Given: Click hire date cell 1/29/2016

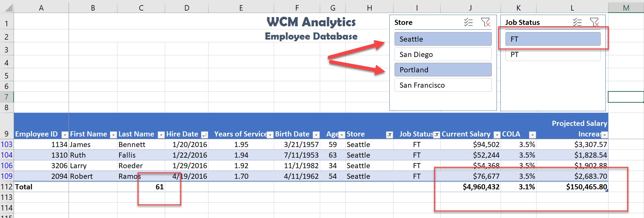Looking at the screenshot, I should point(187,165).
